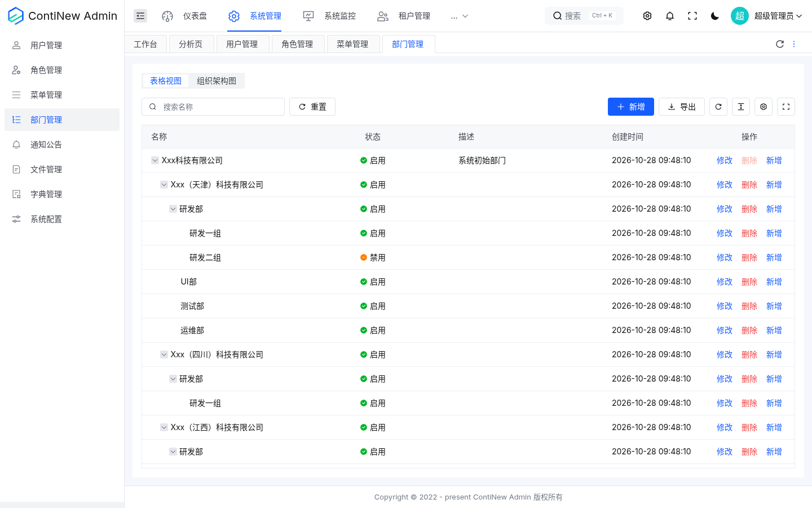This screenshot has width=812, height=508.
Task: Refresh the current tab page
Action: (780, 44)
